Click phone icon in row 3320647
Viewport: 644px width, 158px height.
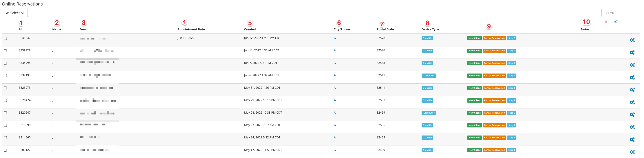tap(335, 113)
